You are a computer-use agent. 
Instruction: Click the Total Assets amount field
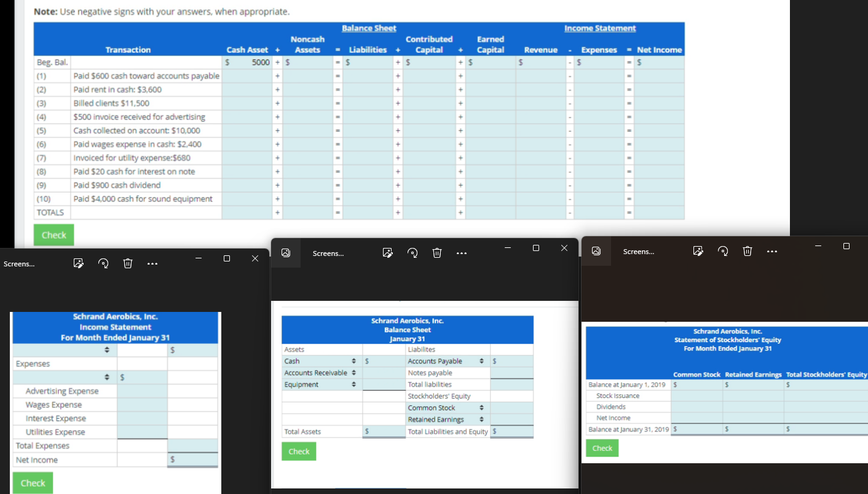click(384, 431)
